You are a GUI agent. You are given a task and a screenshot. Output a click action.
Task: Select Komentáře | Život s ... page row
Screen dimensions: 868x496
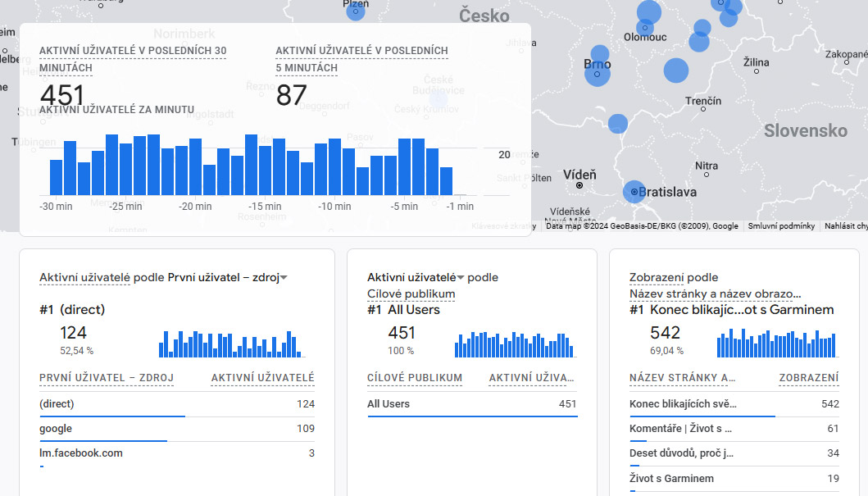[x=734, y=429]
